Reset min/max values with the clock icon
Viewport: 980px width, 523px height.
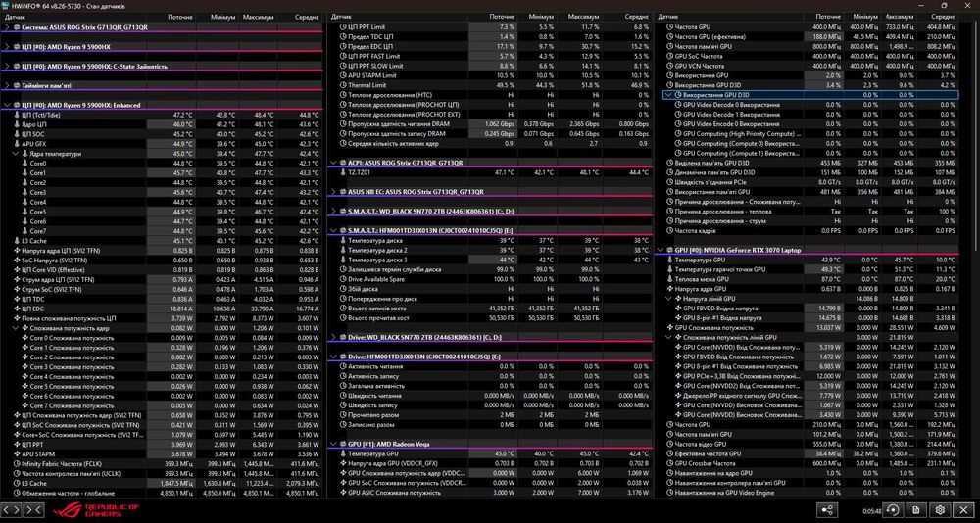[893, 510]
